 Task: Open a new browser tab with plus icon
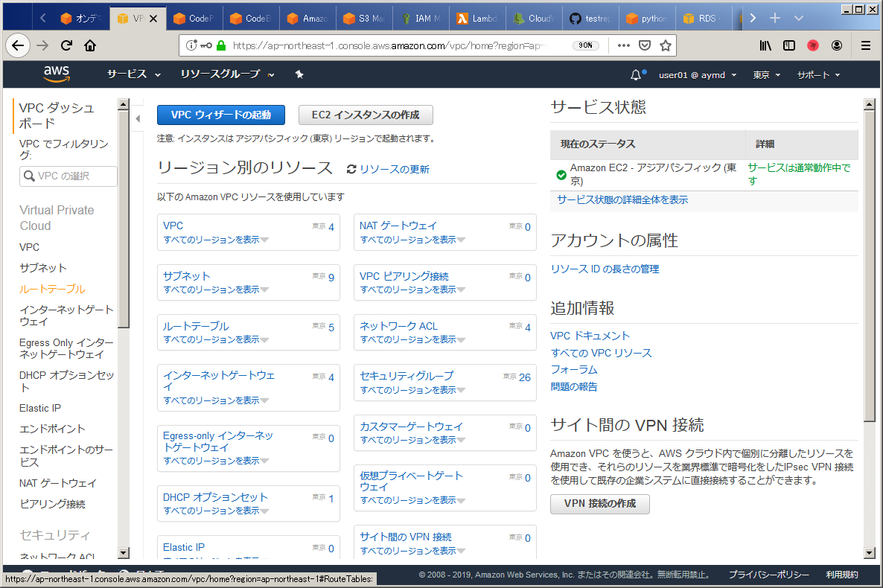tap(775, 18)
